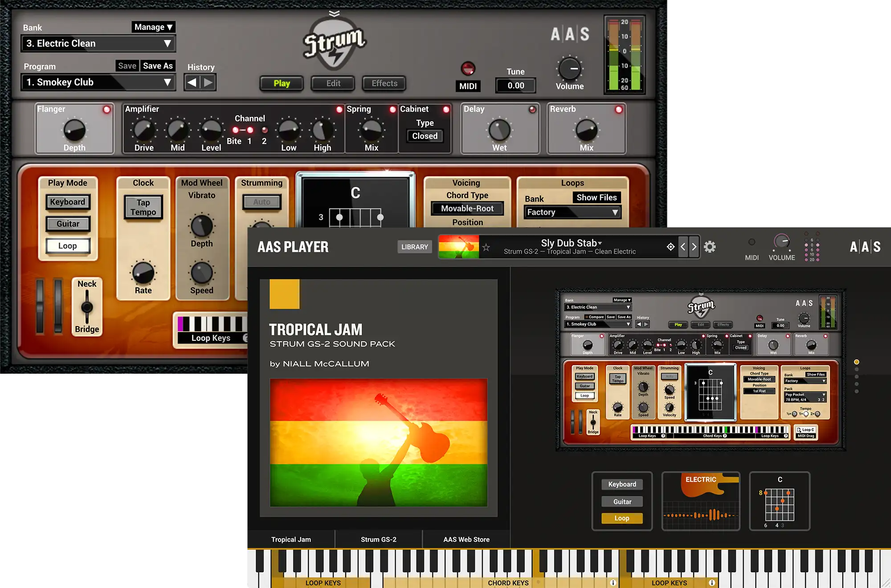Toggle the Amplifier power LED

339,110
